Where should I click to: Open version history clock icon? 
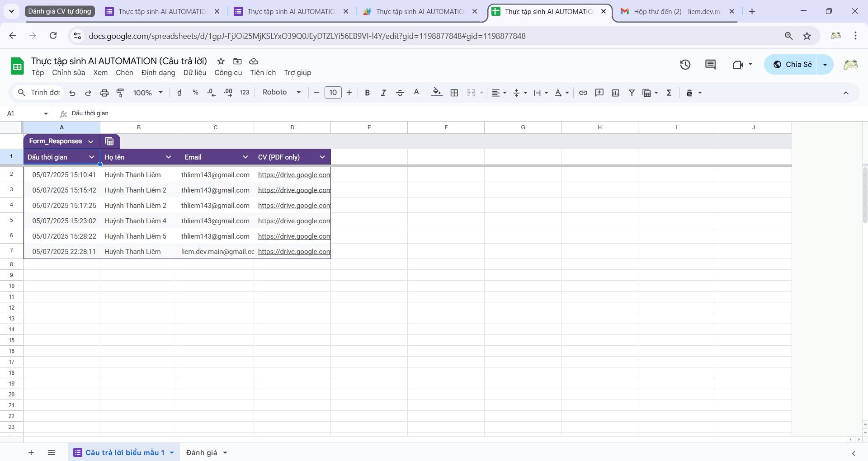pos(685,65)
